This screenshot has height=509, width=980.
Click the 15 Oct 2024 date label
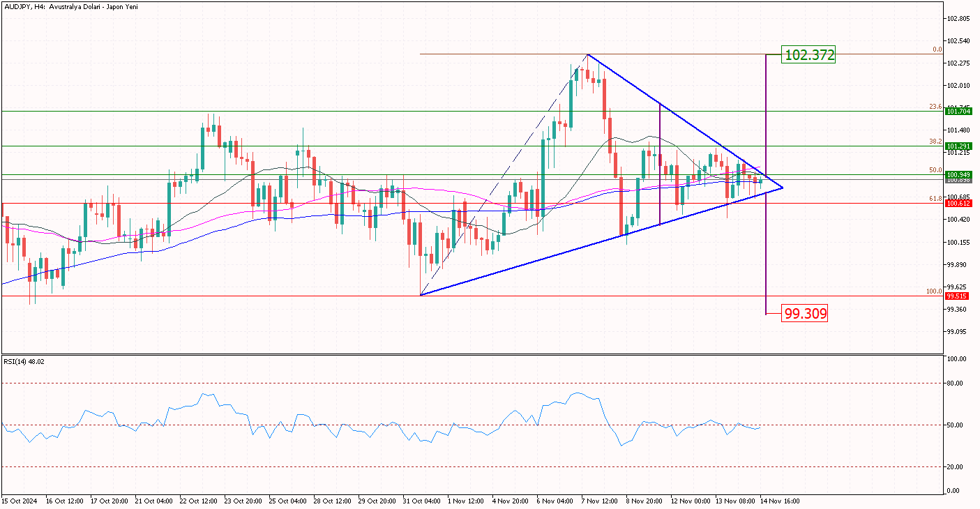coord(19,501)
